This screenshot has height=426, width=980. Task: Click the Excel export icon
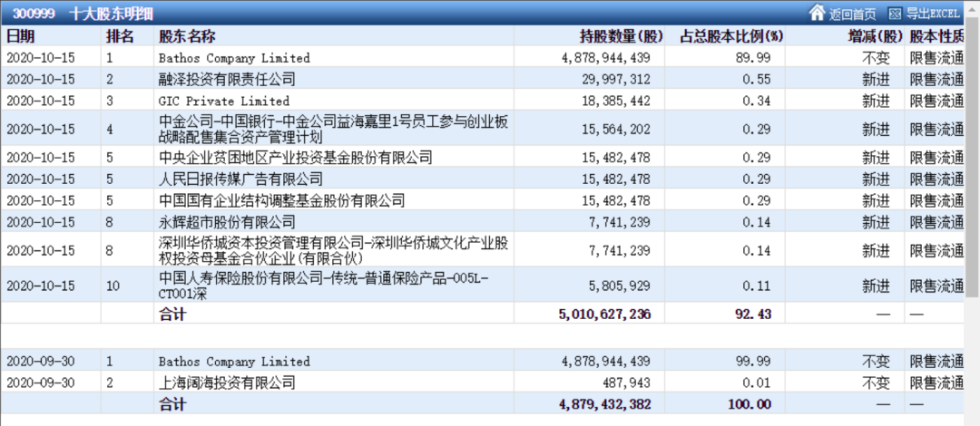click(x=896, y=13)
